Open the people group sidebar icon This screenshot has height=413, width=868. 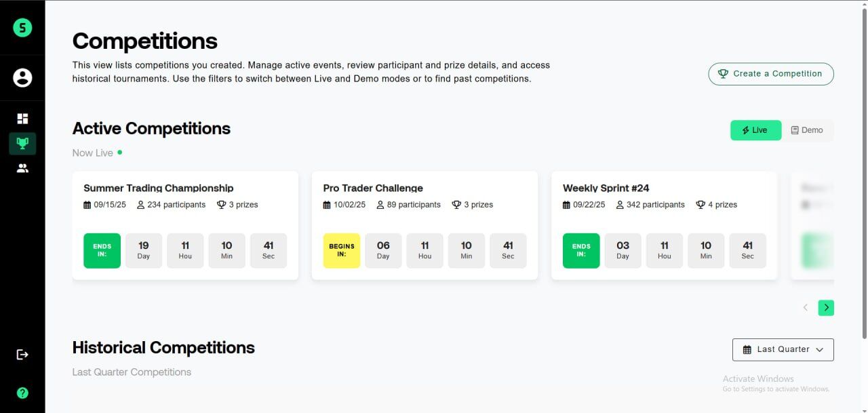tap(22, 168)
